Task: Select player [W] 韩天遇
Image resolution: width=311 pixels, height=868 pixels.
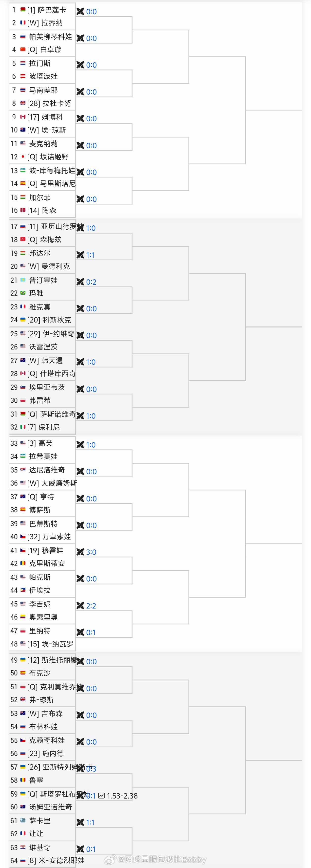Action: click(45, 361)
